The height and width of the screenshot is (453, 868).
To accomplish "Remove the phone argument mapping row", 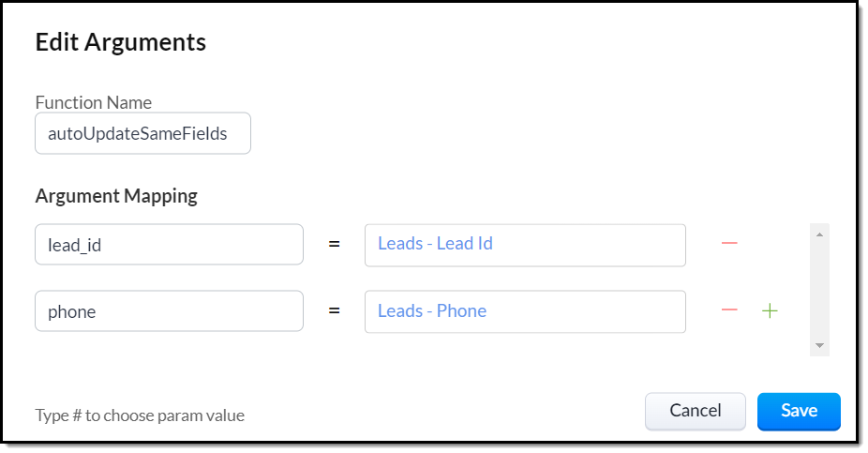I will pyautogui.click(x=729, y=311).
